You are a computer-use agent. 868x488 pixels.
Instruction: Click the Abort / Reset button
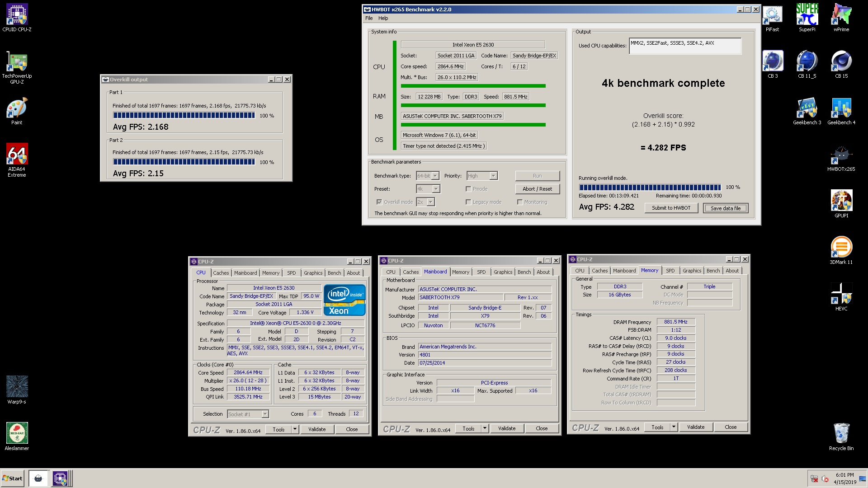pos(537,189)
